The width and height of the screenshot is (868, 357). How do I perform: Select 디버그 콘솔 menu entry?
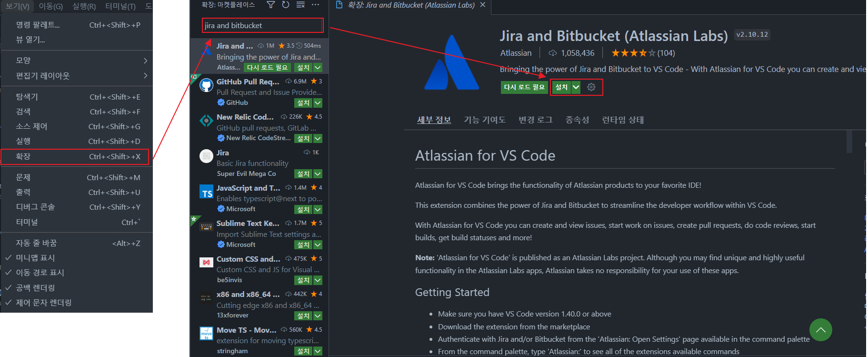(x=77, y=207)
